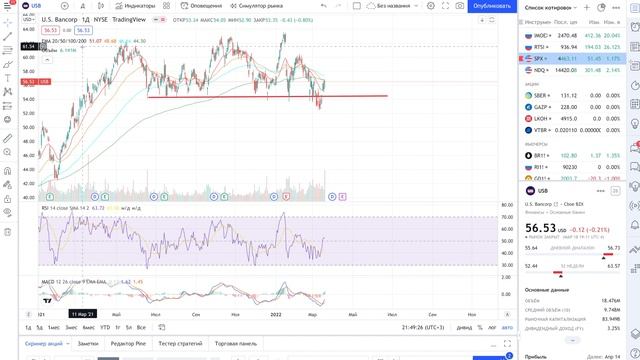The image size is (640, 360).
Task: Expand the Список котировок watchlist dropdown
Action: pyautogui.click(x=551, y=8)
